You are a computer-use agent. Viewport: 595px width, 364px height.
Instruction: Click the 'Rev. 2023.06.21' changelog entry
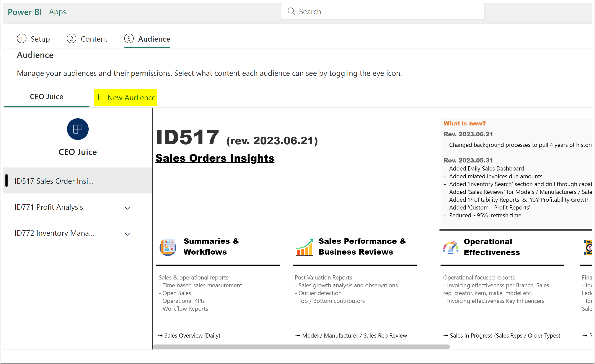[x=468, y=134]
